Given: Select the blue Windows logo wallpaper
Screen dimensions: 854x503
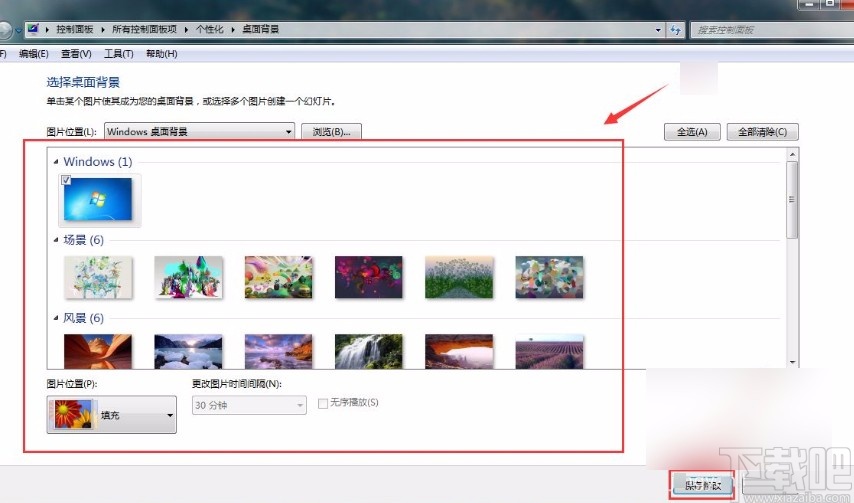Looking at the screenshot, I should point(99,199).
